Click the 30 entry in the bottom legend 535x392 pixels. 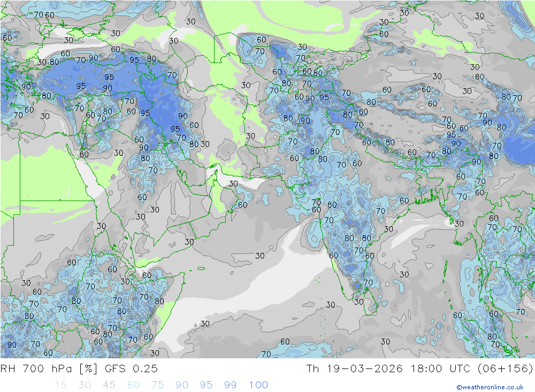tap(85, 385)
